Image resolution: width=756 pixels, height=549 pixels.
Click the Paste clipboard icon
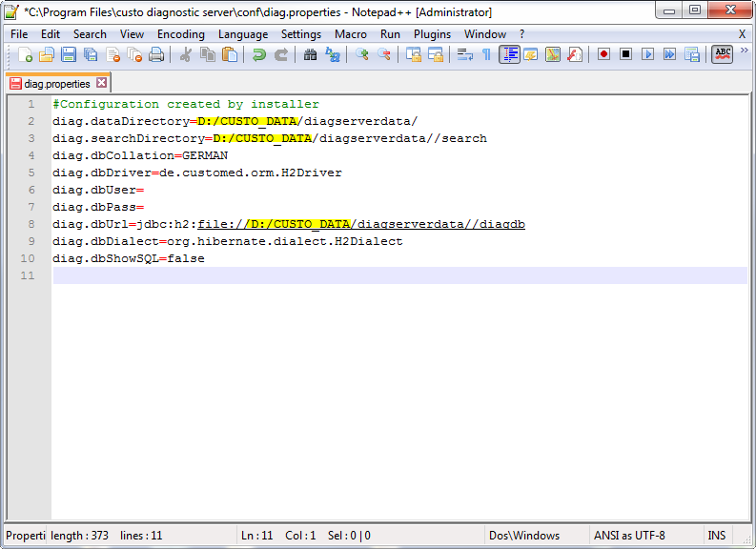[230, 54]
